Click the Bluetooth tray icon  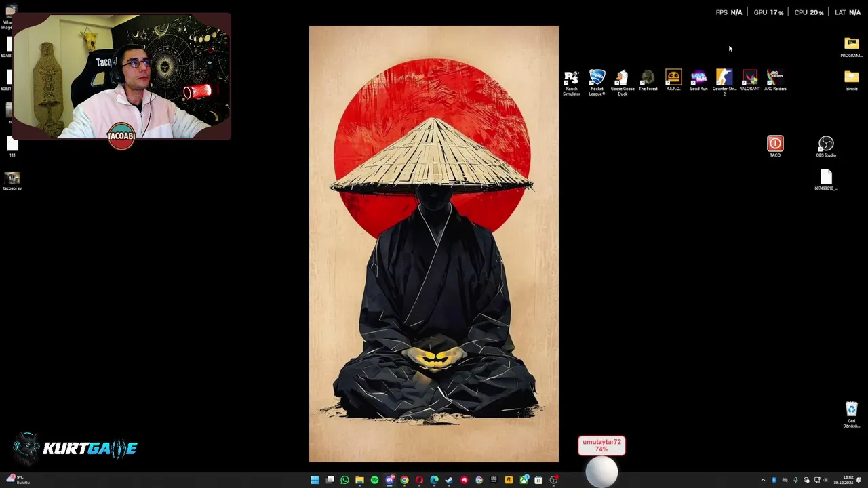click(774, 480)
